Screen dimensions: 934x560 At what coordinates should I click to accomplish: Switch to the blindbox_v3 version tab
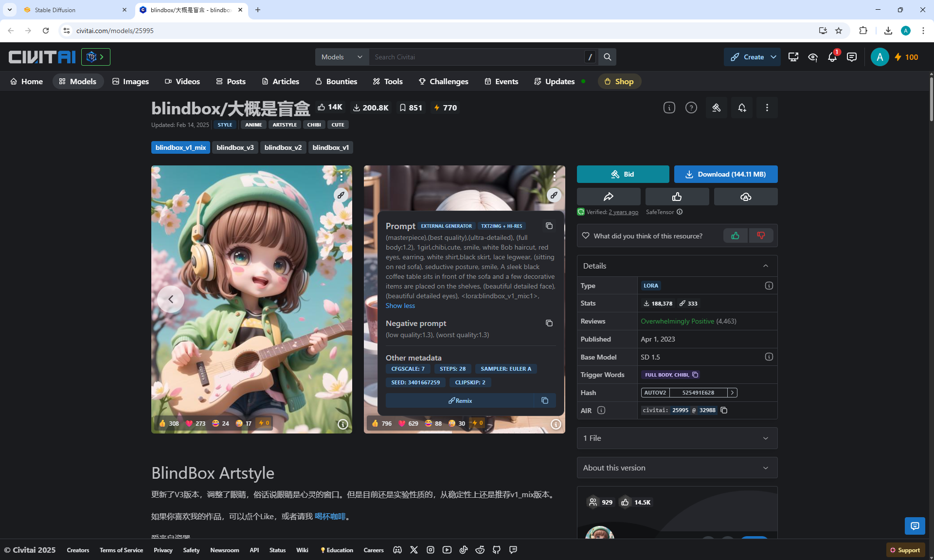coord(235,147)
